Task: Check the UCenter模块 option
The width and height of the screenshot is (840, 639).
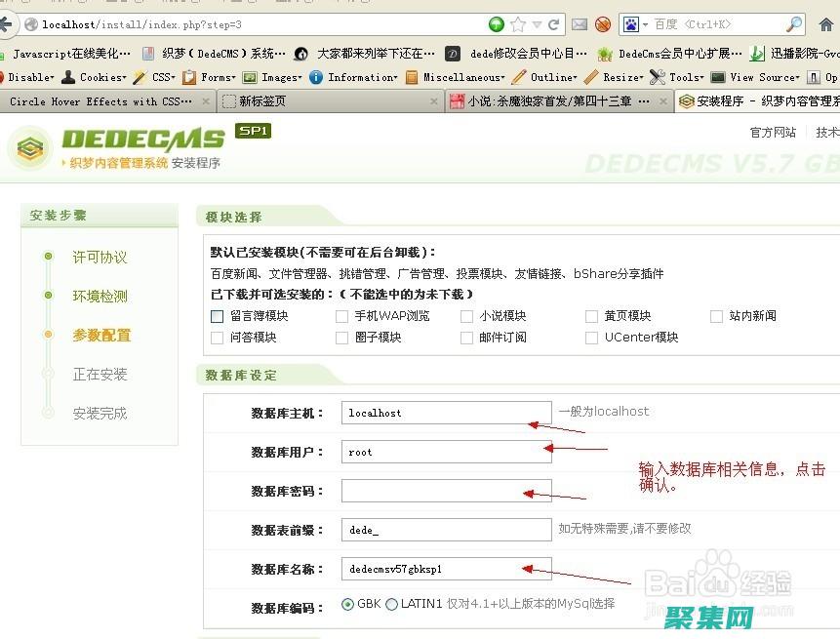Action: coord(592,337)
